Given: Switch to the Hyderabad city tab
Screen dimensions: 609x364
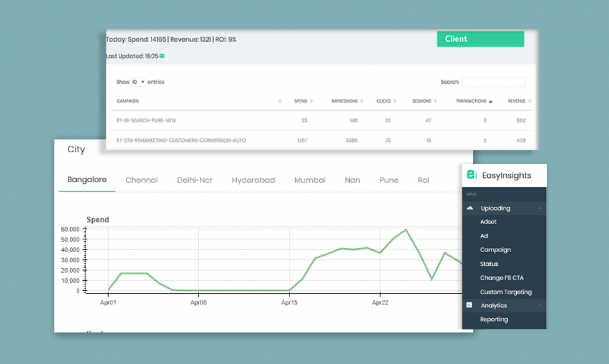Looking at the screenshot, I should pos(253,180).
